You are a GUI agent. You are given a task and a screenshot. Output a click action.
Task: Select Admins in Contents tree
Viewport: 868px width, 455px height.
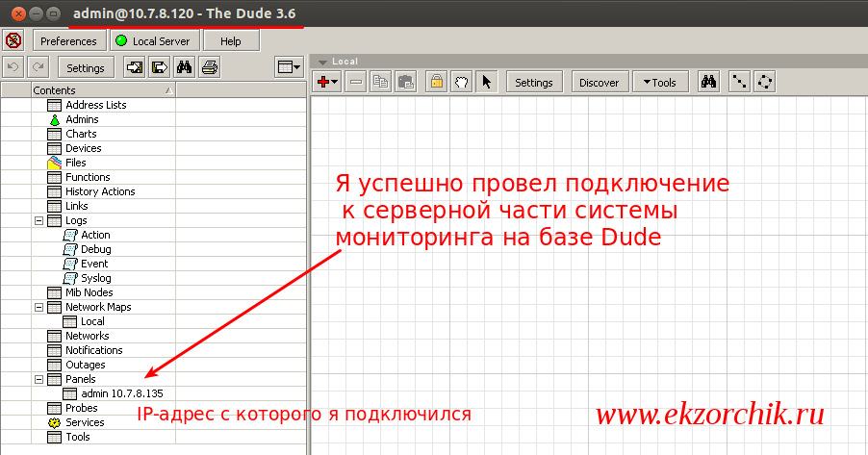click(82, 119)
